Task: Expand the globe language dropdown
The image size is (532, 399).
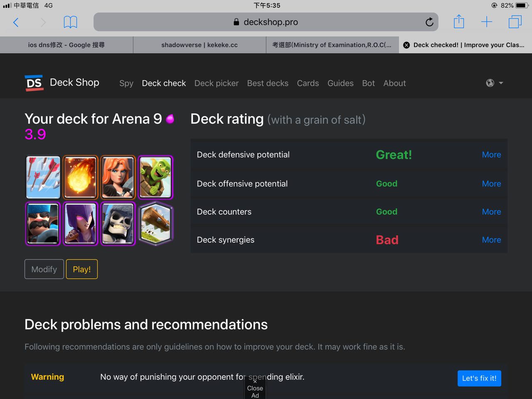Action: (x=495, y=83)
